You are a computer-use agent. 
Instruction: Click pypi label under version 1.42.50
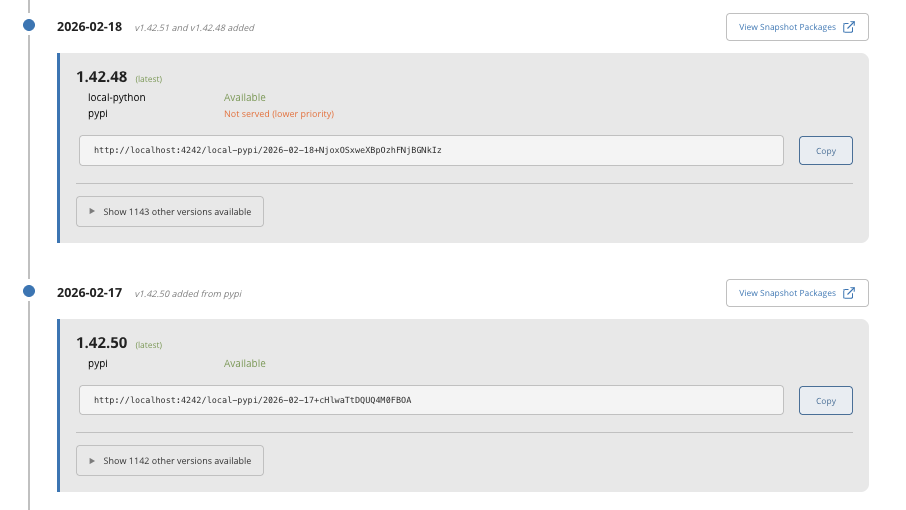98,363
